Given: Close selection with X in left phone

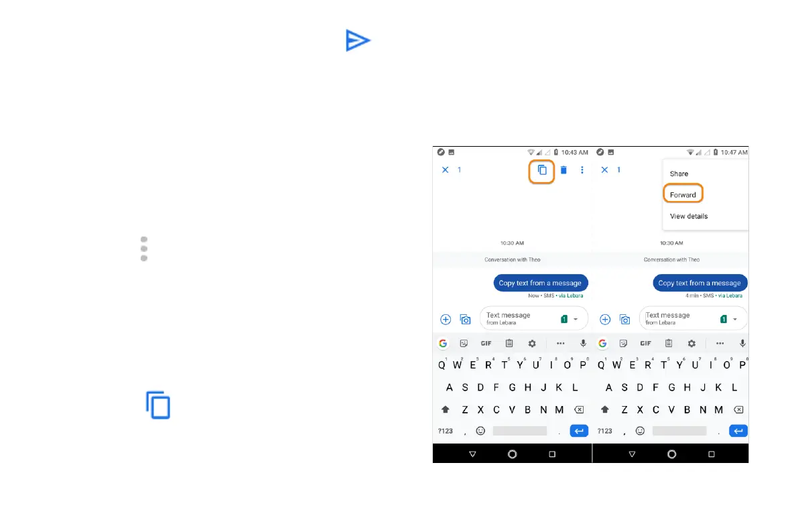Looking at the screenshot, I should 446,170.
